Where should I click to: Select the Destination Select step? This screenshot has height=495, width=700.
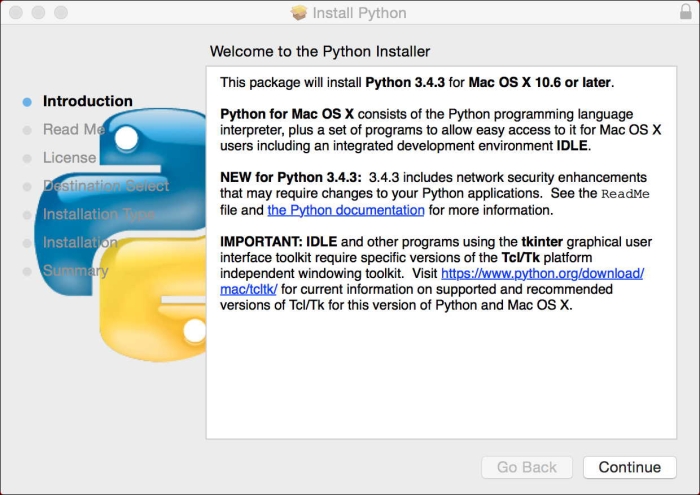pyautogui.click(x=106, y=186)
